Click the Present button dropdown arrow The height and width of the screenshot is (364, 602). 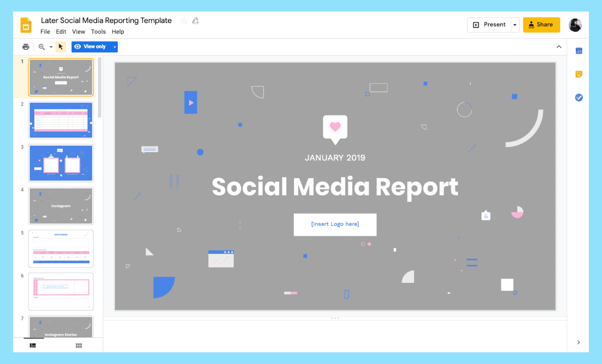515,24
